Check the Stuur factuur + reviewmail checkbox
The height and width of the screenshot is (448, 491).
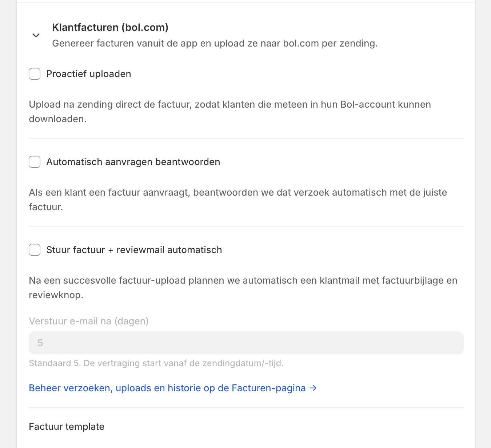(x=35, y=250)
